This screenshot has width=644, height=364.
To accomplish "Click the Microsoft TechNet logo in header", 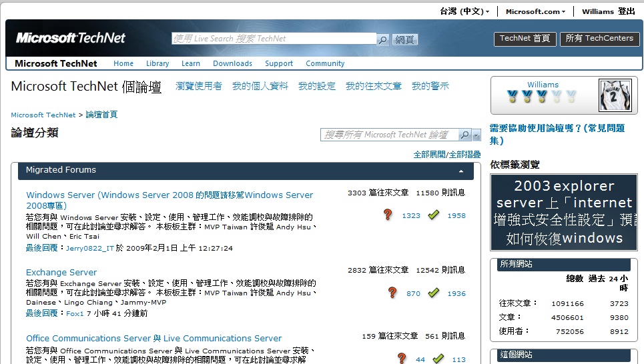I will pos(70,38).
